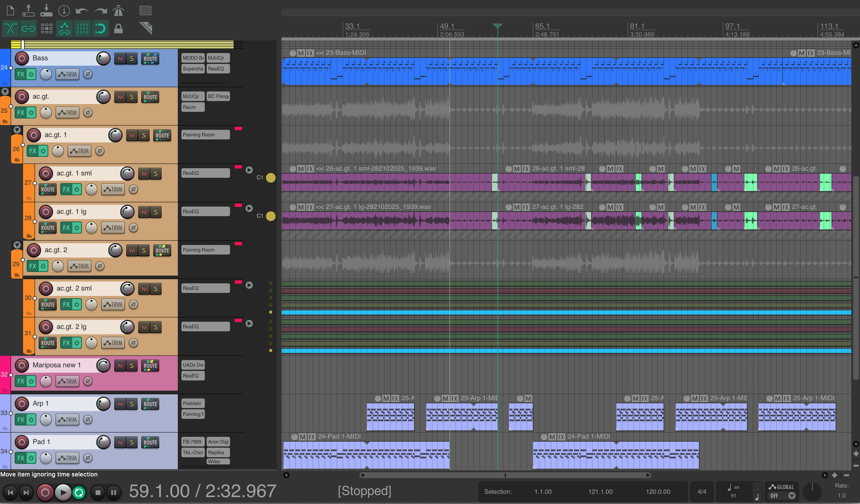Toggle grid lines icon
This screenshot has height=504, width=860.
[82, 29]
